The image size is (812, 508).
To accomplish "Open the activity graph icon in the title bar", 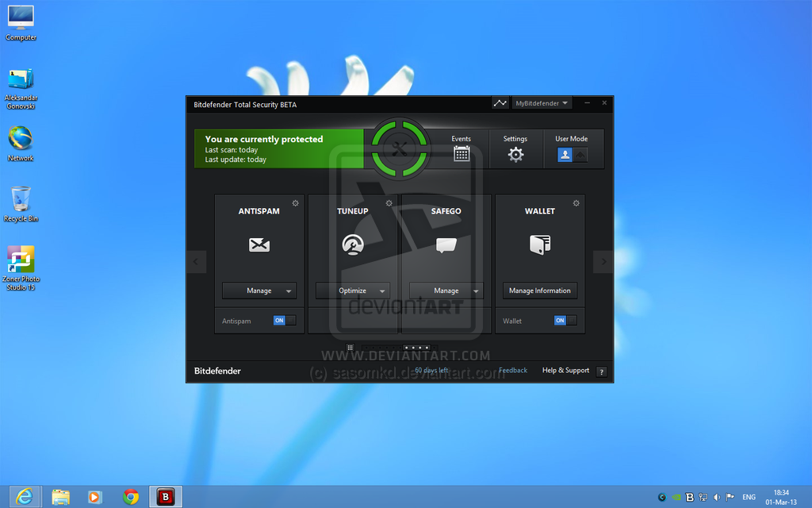I will point(500,103).
